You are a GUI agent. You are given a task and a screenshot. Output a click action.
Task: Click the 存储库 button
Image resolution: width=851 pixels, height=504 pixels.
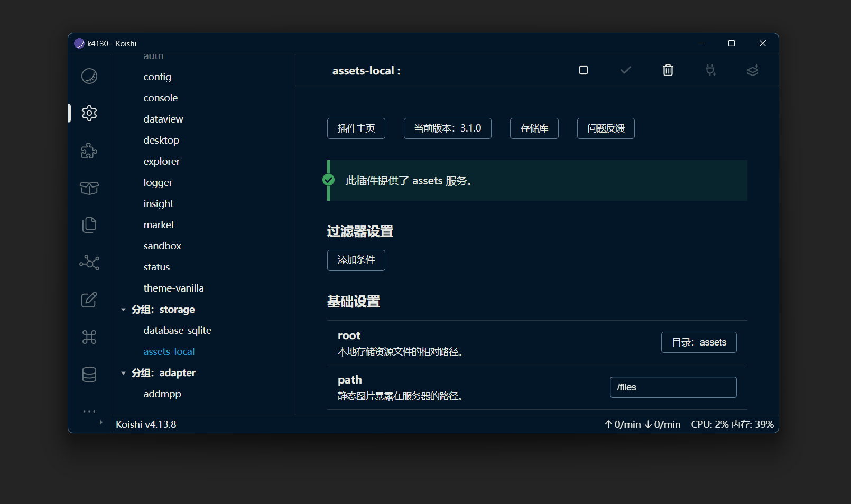click(534, 128)
